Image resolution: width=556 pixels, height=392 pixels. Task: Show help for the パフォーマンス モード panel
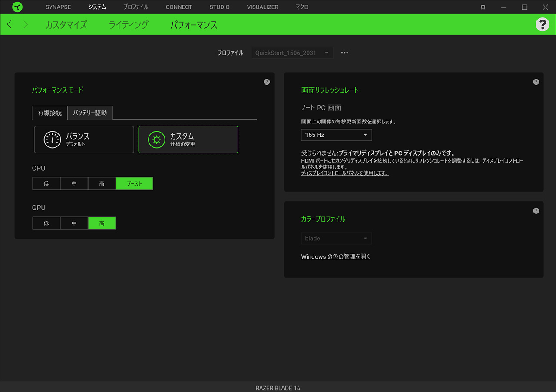(x=267, y=82)
